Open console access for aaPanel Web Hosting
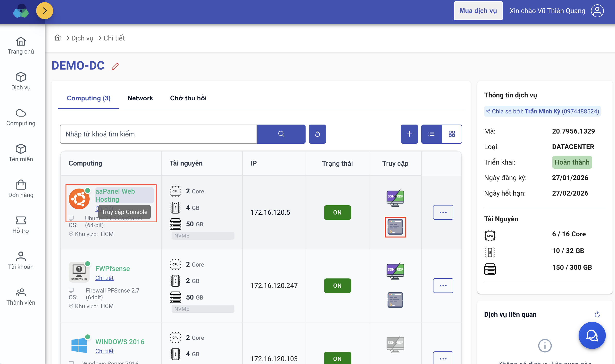615x364 pixels. tap(395, 227)
